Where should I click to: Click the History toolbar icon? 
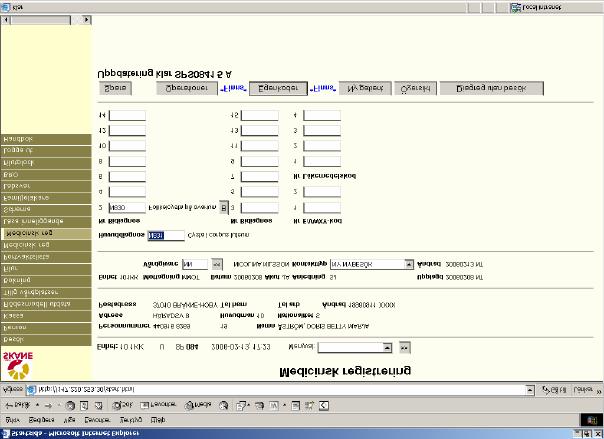click(223, 405)
